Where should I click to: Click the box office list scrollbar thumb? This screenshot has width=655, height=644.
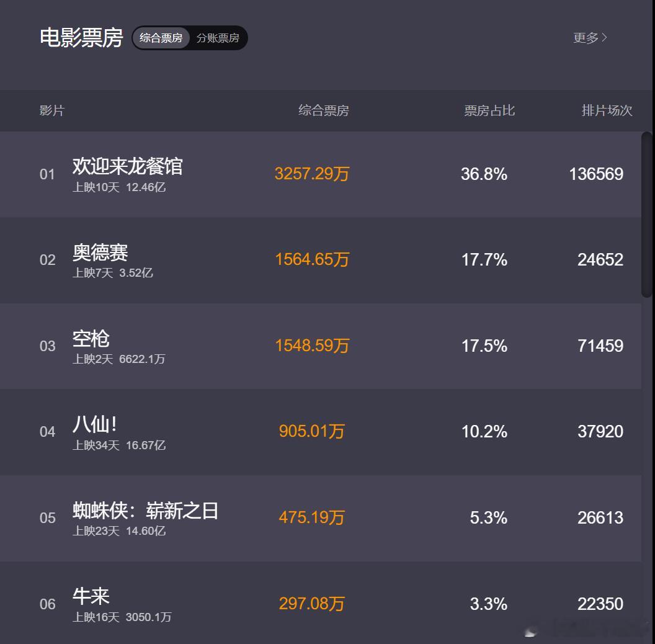click(647, 215)
